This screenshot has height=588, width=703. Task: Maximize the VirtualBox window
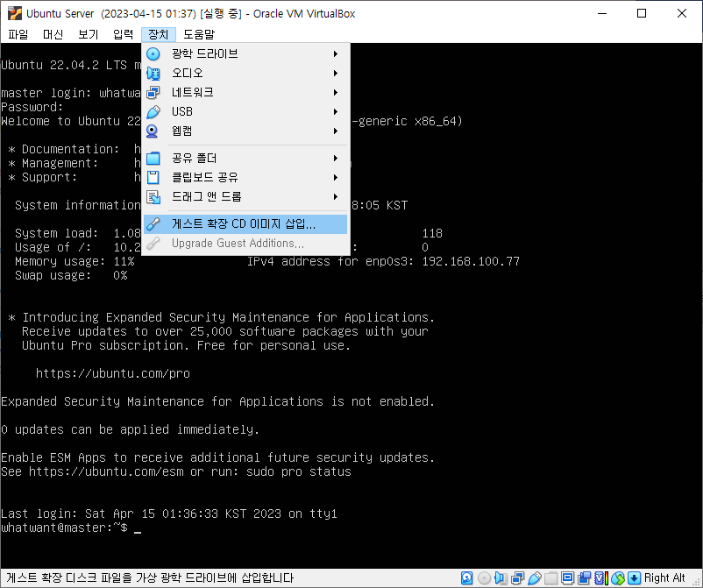point(642,13)
